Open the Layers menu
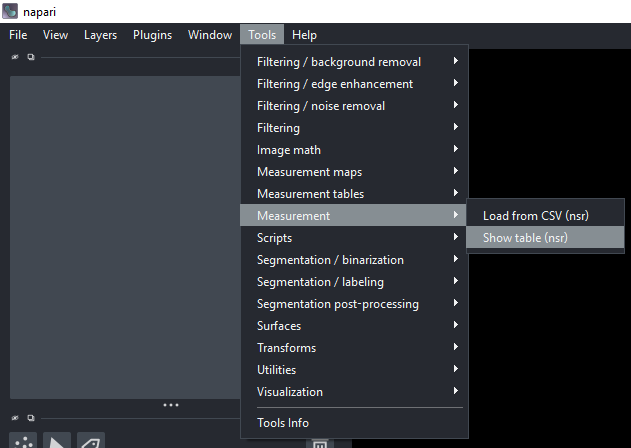Viewport: 631px width, 448px height. pos(100,35)
